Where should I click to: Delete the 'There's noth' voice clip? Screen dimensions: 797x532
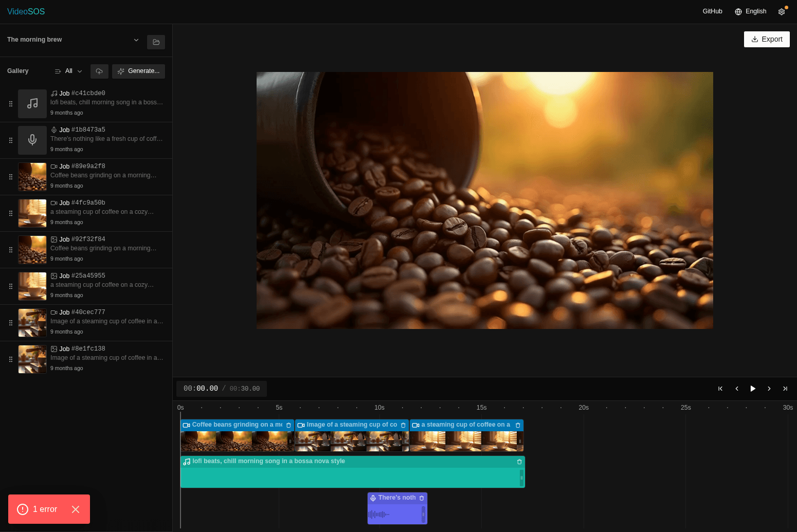click(422, 498)
